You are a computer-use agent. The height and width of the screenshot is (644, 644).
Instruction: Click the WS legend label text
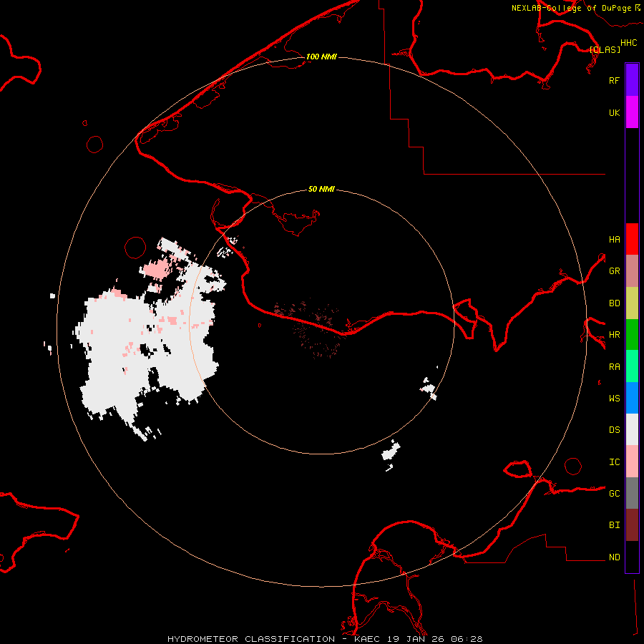pos(614,399)
